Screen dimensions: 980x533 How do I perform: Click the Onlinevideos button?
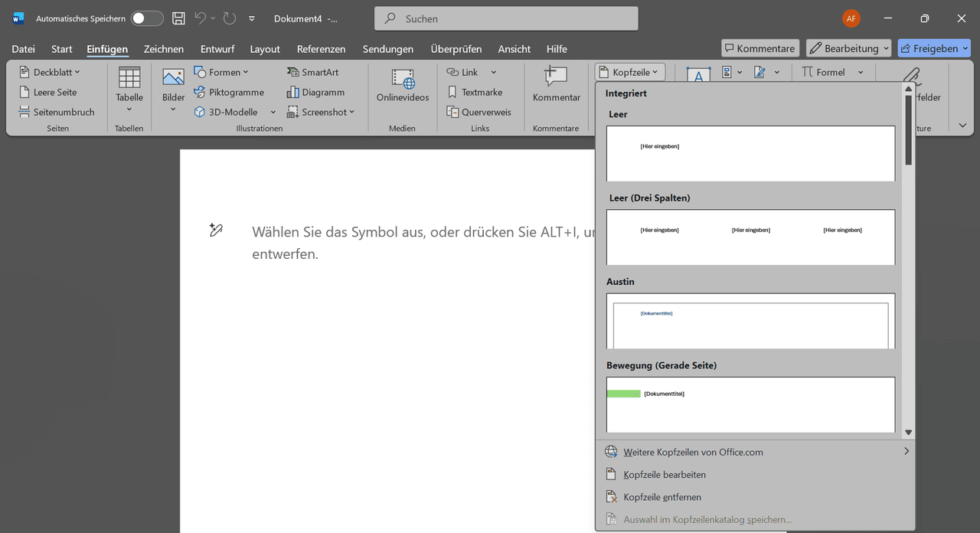click(x=403, y=86)
